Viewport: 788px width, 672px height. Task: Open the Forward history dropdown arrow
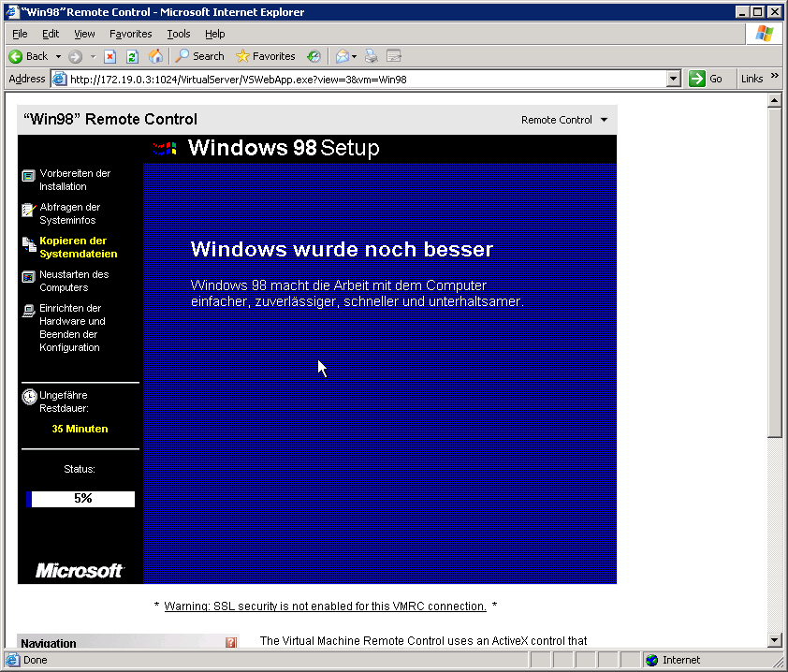click(93, 57)
